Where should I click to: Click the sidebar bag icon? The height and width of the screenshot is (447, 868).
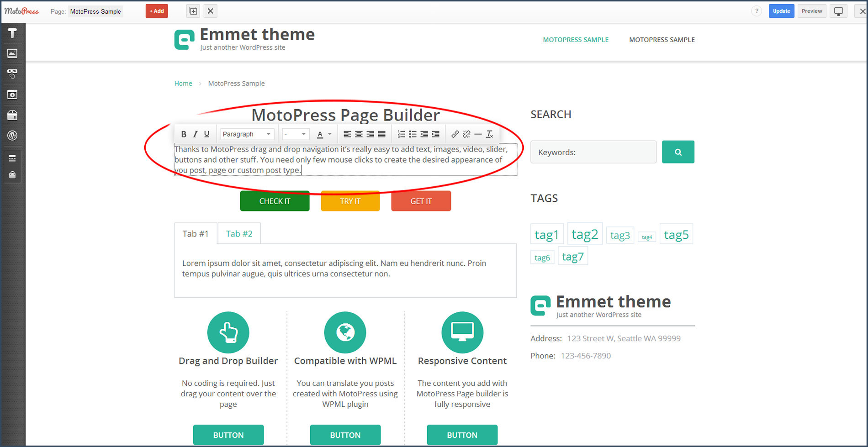[x=12, y=175]
